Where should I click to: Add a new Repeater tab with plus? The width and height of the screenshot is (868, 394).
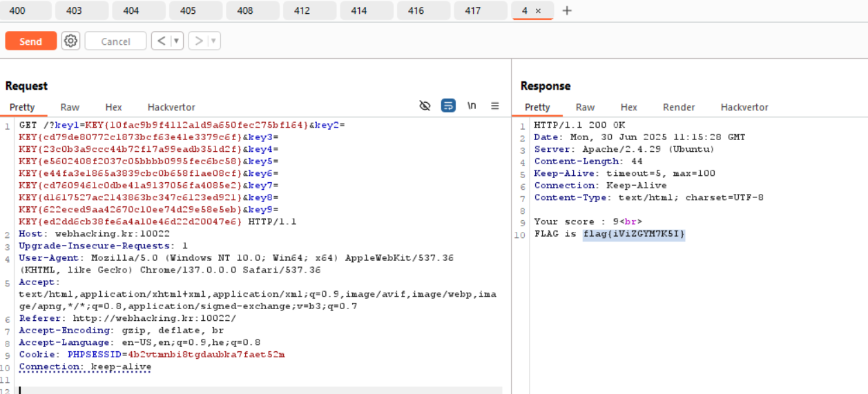coord(567,10)
